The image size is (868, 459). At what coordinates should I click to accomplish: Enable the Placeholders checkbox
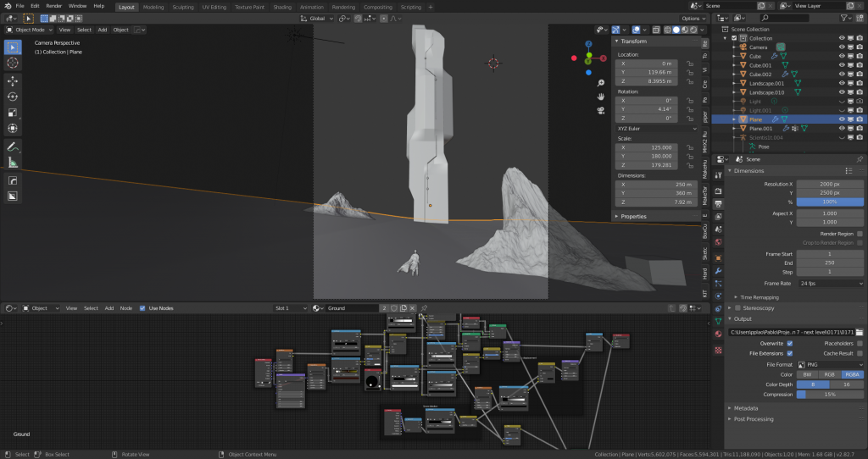[860, 344]
